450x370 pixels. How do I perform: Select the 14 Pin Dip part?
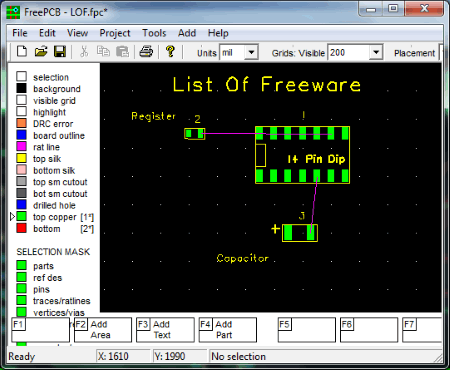302,155
